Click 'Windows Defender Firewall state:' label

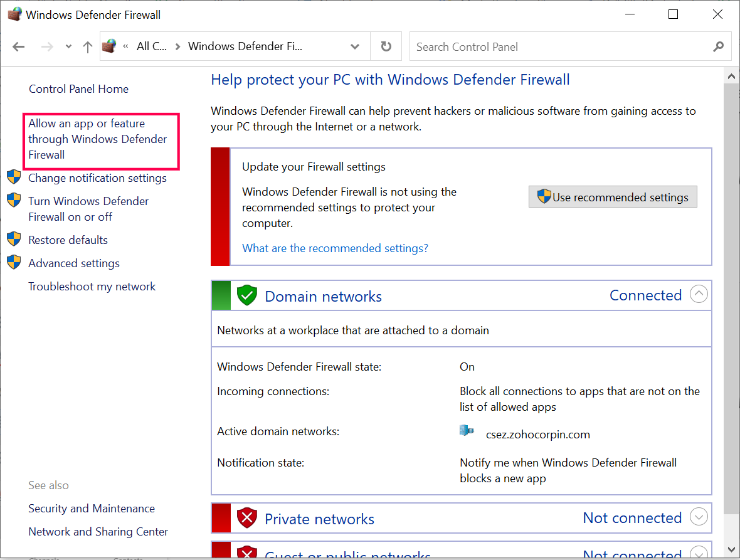pyautogui.click(x=299, y=367)
